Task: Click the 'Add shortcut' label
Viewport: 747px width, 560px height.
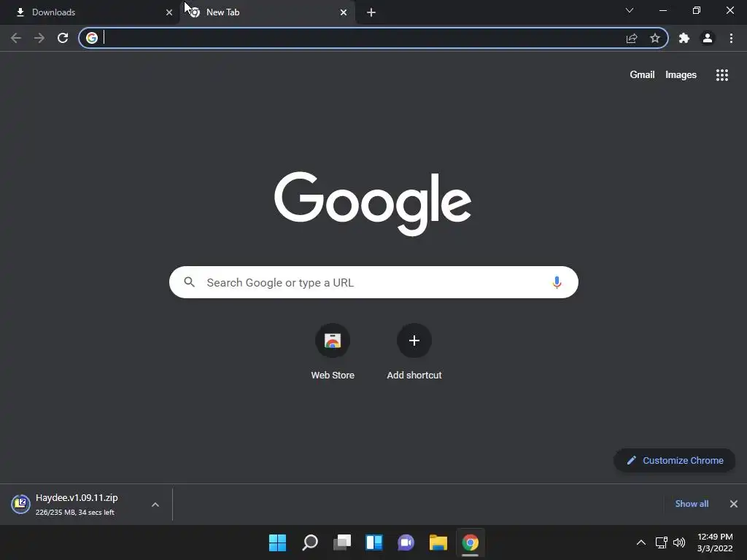Action: (x=414, y=376)
